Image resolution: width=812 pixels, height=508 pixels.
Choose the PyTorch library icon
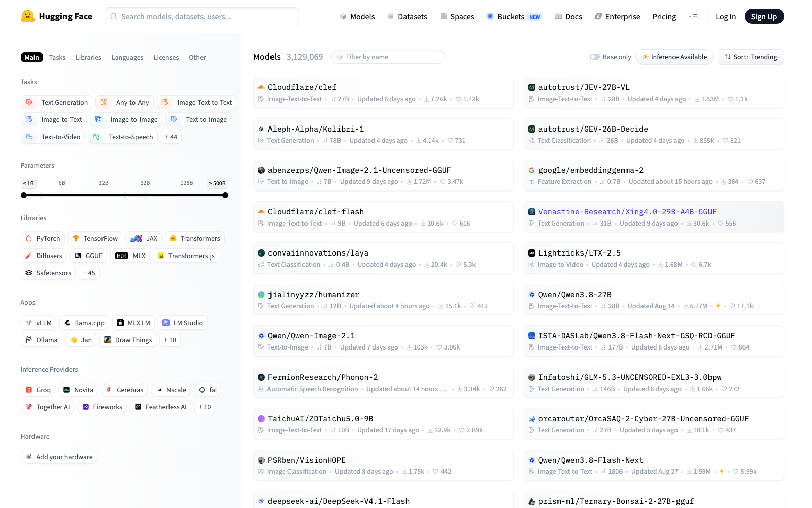28,238
